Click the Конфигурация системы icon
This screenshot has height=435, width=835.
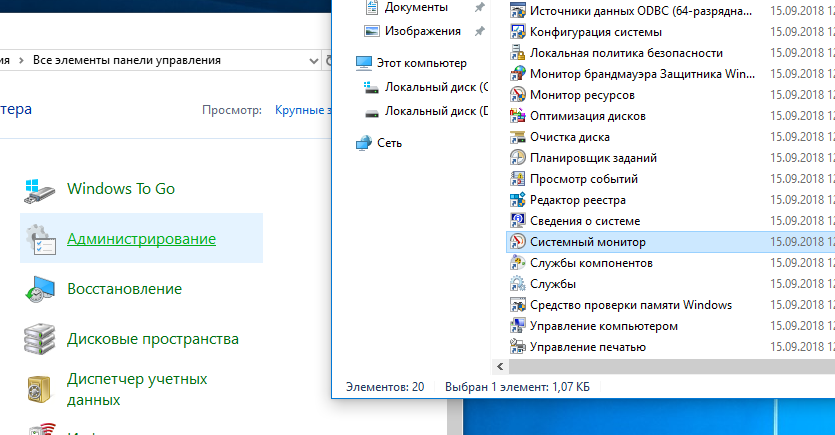[518, 32]
